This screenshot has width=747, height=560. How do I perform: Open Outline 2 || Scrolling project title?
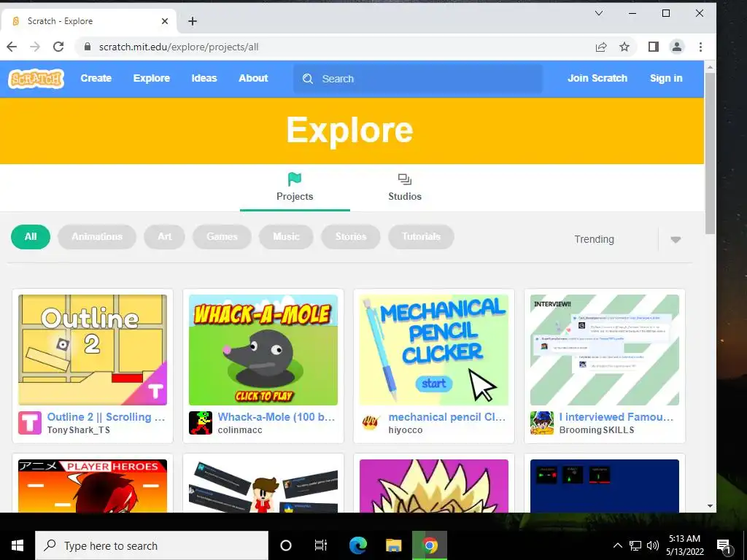coord(106,416)
